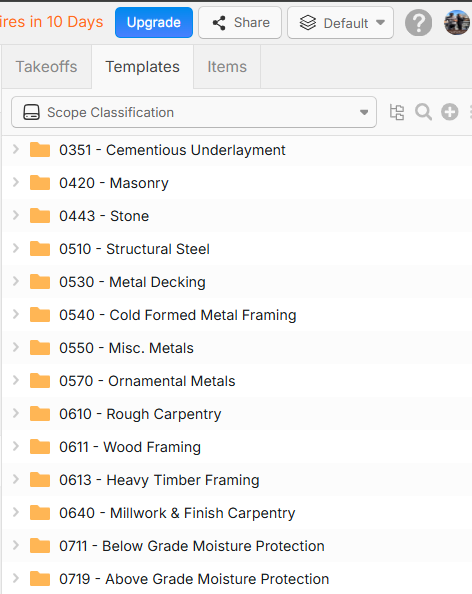The height and width of the screenshot is (594, 472).
Task: Expand the 0719 - Above Grade Moisture Protection folder
Action: point(16,578)
